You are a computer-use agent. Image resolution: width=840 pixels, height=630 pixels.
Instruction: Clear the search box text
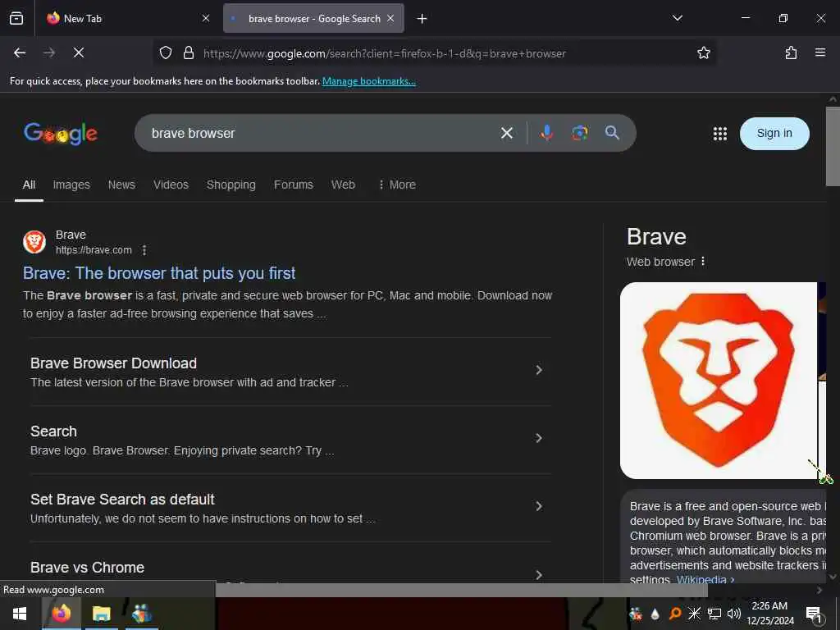507,133
